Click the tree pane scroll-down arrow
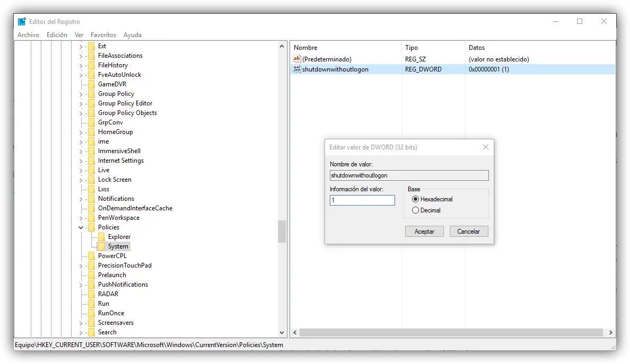Viewport: 630px width, 364px height. tap(282, 333)
